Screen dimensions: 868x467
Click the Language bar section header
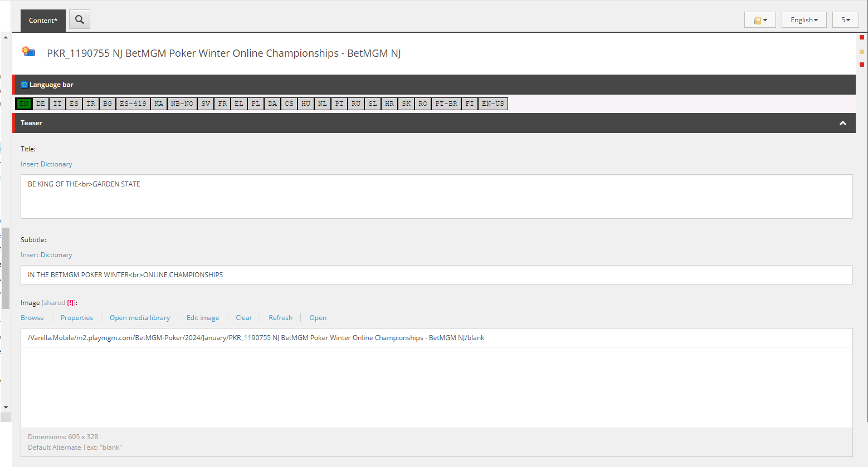click(434, 85)
